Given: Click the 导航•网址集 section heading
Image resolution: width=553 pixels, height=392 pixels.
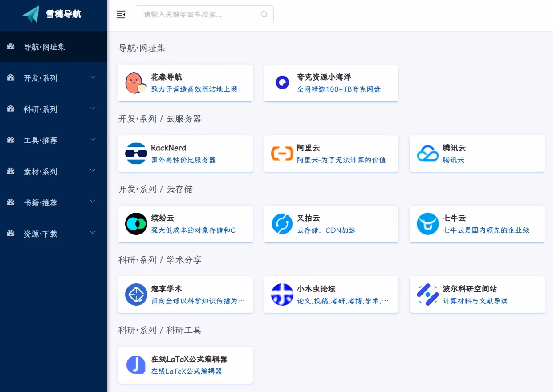Looking at the screenshot, I should pyautogui.click(x=142, y=48).
